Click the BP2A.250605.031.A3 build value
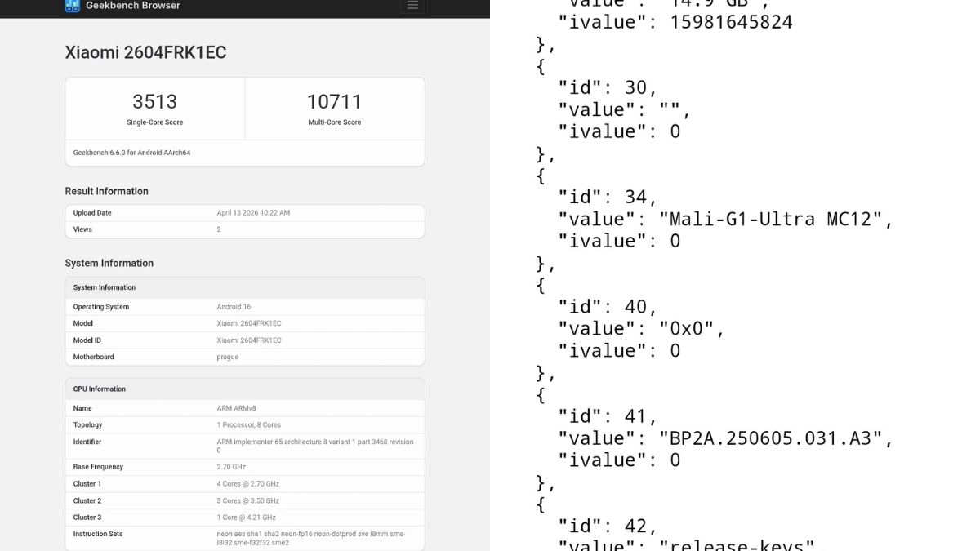The width and height of the screenshot is (980, 551). coord(770,438)
